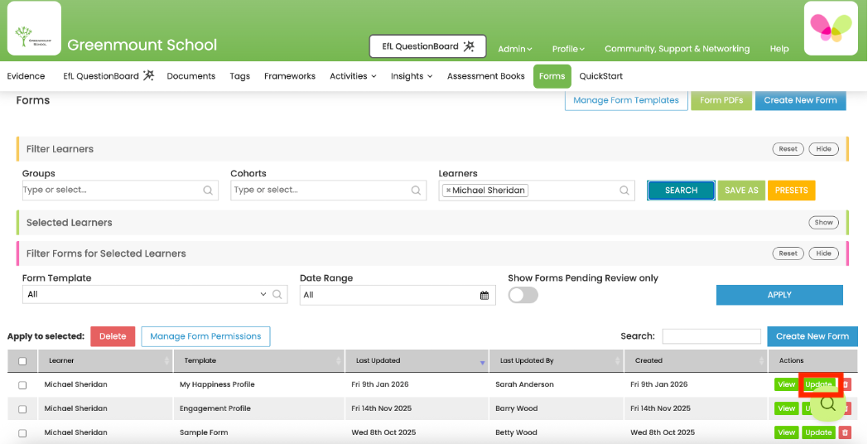Check the Sample Form row checkbox
Image resolution: width=868 pixels, height=444 pixels.
22,433
